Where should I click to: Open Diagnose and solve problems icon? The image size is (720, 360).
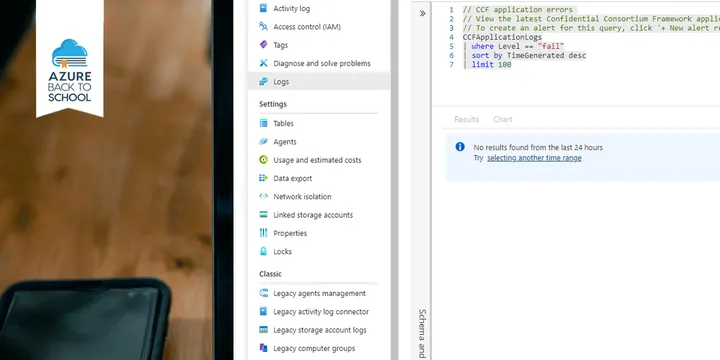(x=264, y=63)
